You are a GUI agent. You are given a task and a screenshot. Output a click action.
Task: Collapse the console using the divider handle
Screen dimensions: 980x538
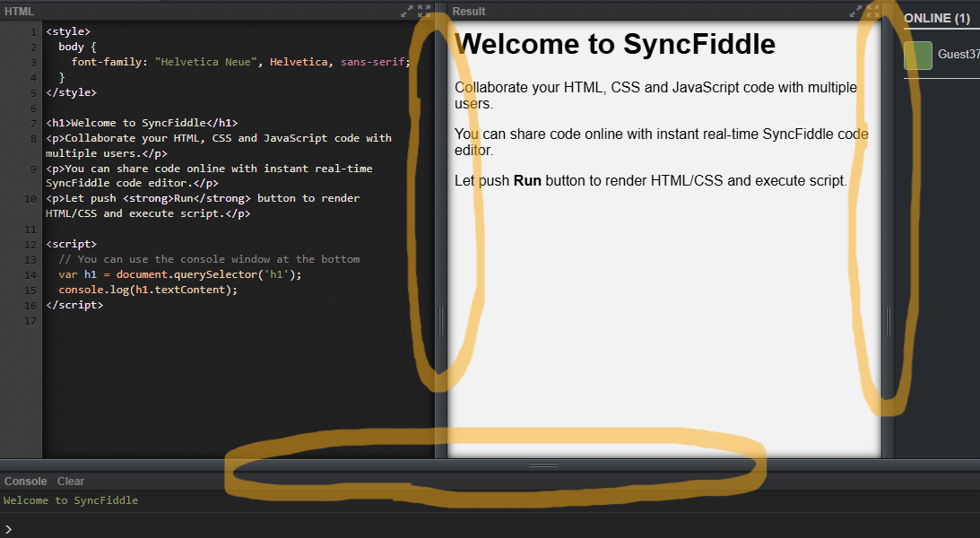coord(543,464)
